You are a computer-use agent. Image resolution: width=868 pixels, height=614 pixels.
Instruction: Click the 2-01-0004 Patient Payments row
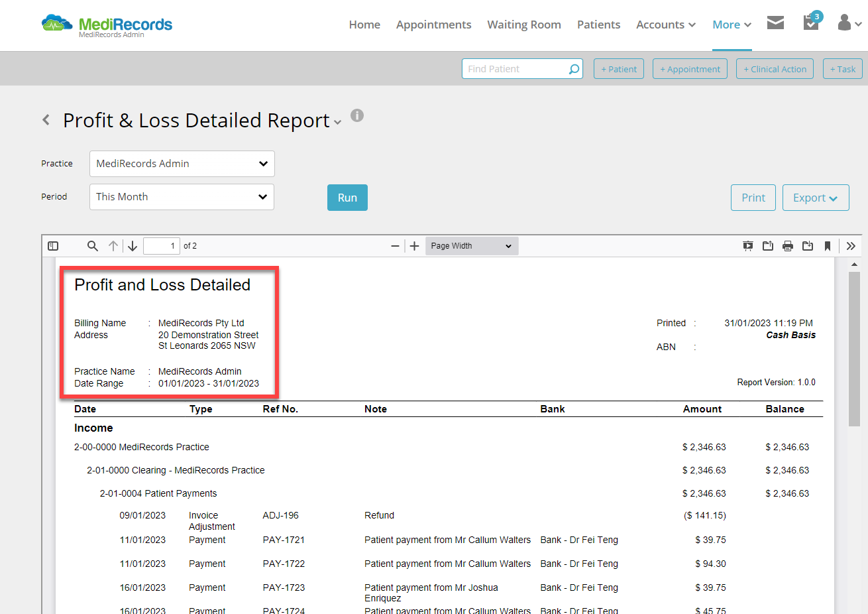[x=158, y=493]
